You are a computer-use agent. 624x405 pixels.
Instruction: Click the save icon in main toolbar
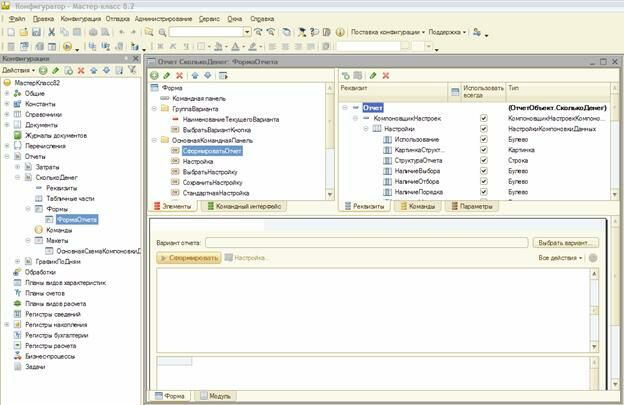click(x=36, y=32)
